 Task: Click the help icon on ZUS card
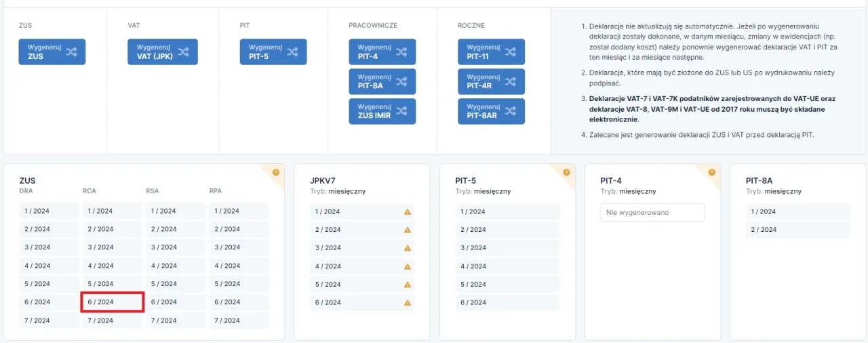pyautogui.click(x=276, y=172)
